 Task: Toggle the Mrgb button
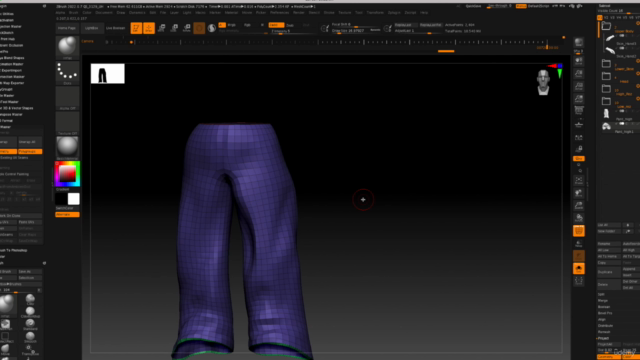click(x=231, y=25)
